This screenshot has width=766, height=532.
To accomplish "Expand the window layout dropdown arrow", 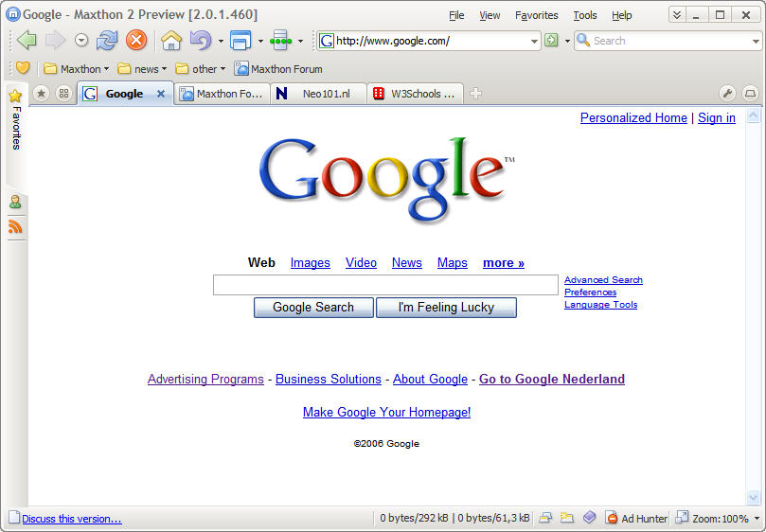I will pyautogui.click(x=260, y=41).
